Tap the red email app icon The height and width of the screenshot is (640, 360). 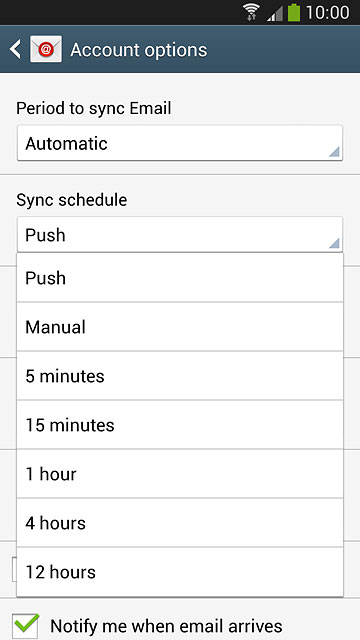[46, 49]
